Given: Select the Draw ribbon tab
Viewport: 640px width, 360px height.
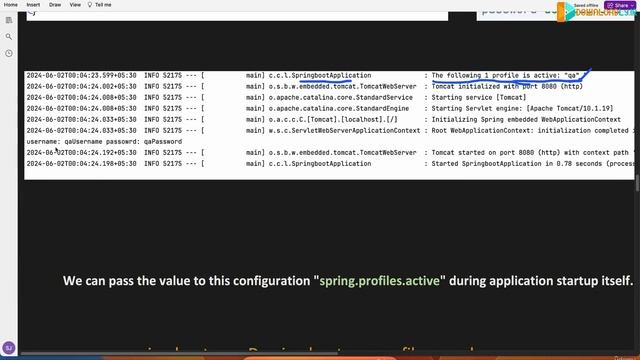Looking at the screenshot, I should point(55,5).
